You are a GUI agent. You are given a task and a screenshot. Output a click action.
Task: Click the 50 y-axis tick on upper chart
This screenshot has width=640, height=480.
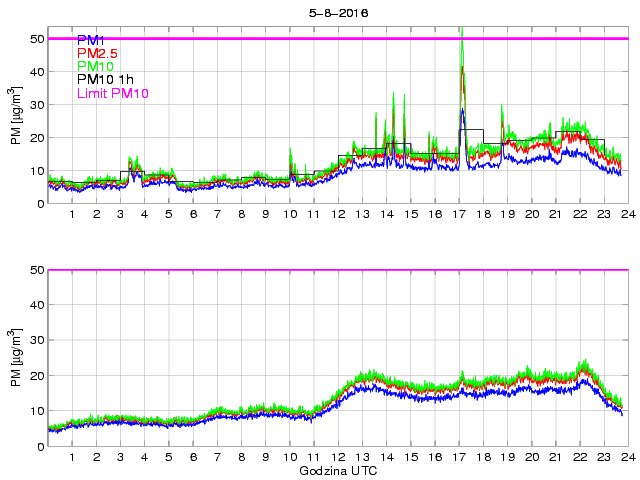(39, 39)
